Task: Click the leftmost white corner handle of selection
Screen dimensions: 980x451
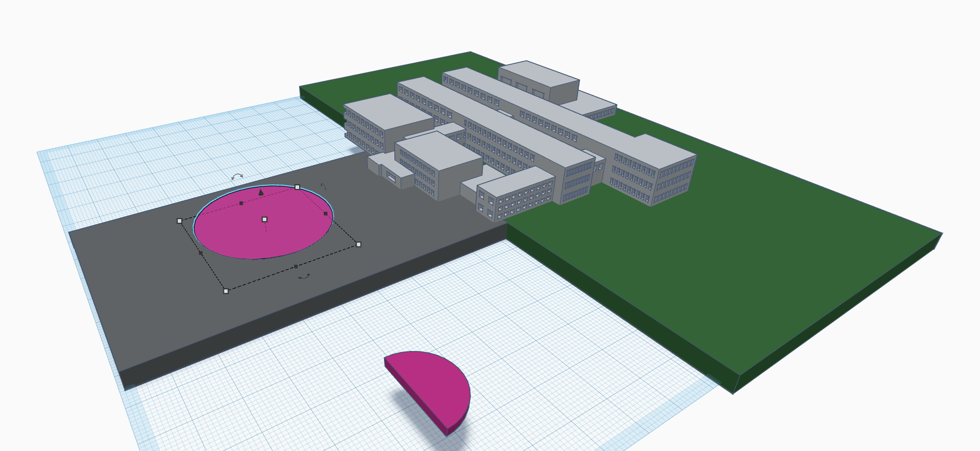Action: 180,221
